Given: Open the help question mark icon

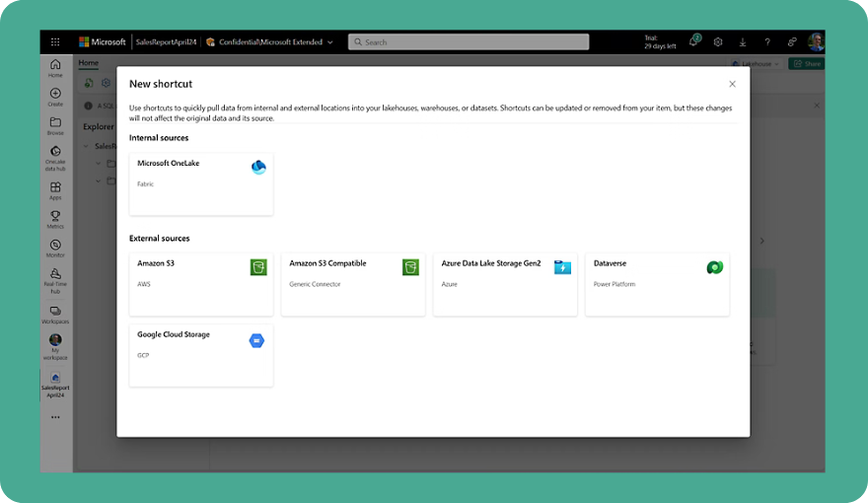Looking at the screenshot, I should [767, 42].
